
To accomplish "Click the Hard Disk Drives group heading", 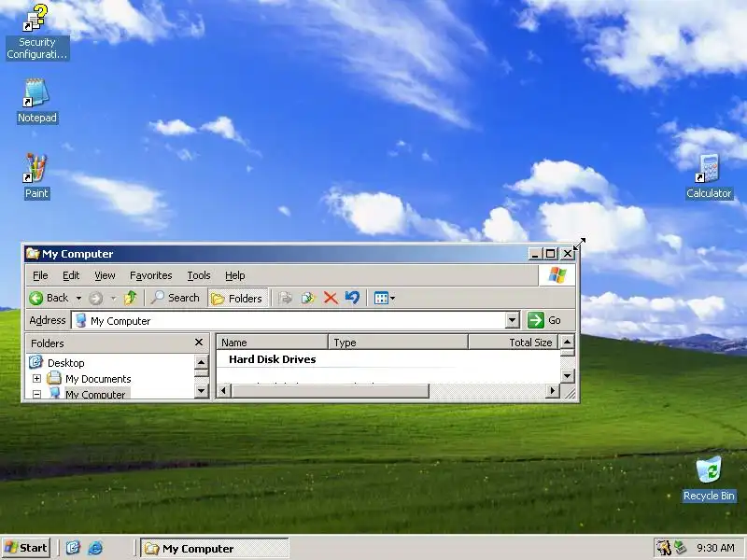I will (x=273, y=359).
